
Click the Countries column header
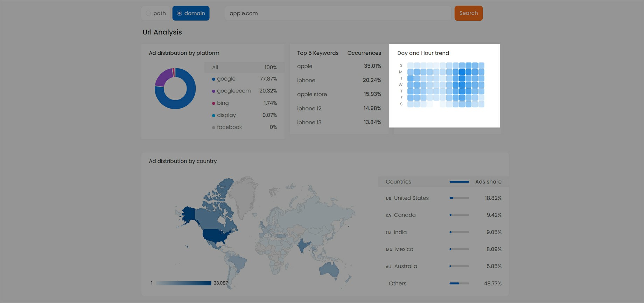click(x=398, y=182)
